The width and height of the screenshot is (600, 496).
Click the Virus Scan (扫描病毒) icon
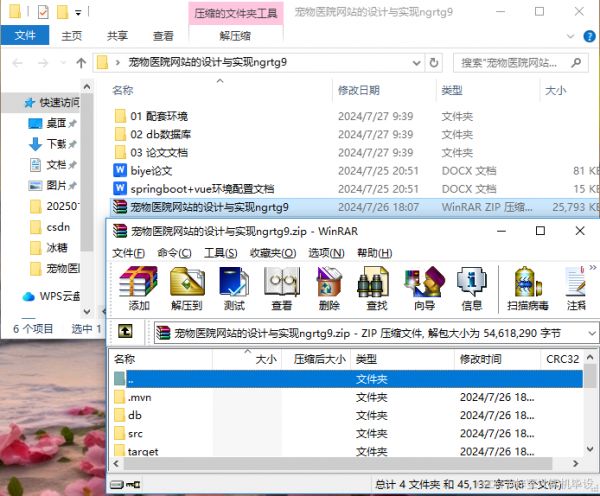[x=528, y=289]
